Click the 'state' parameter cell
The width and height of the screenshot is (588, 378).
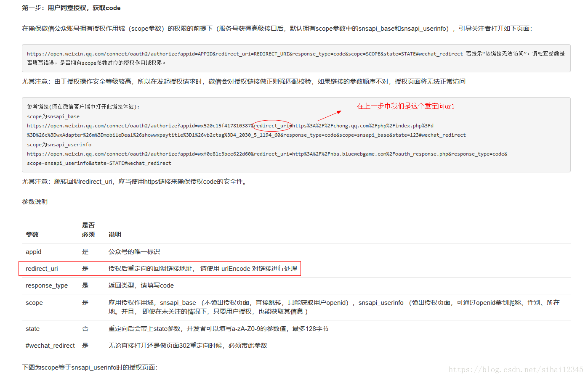[32, 329]
